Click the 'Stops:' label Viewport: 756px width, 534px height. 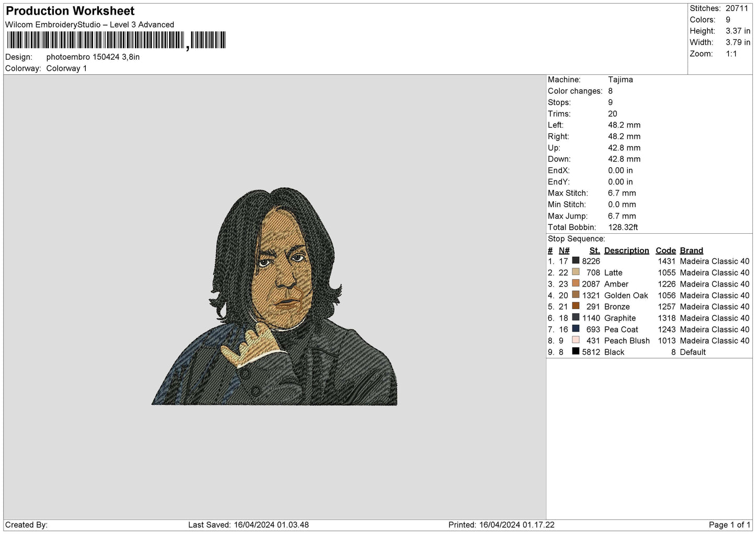pos(559,103)
